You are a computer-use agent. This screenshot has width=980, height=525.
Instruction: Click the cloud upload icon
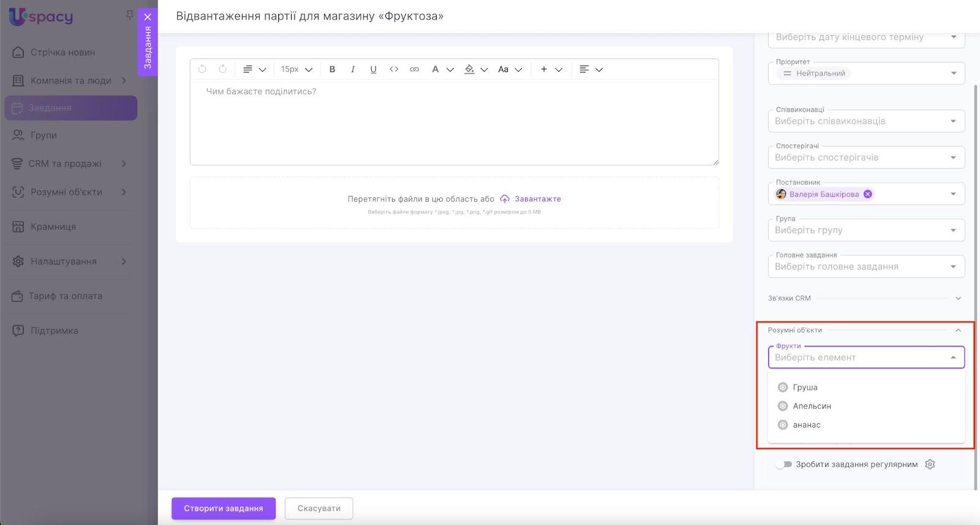505,199
